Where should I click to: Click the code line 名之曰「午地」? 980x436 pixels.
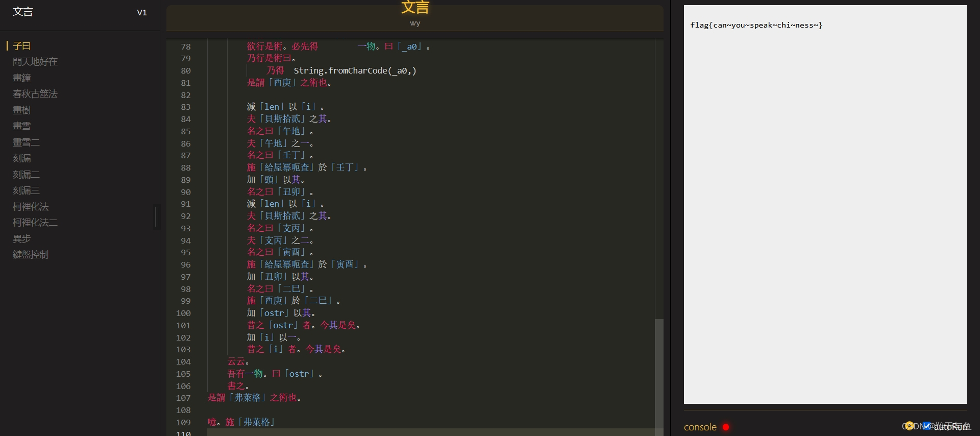(x=280, y=131)
